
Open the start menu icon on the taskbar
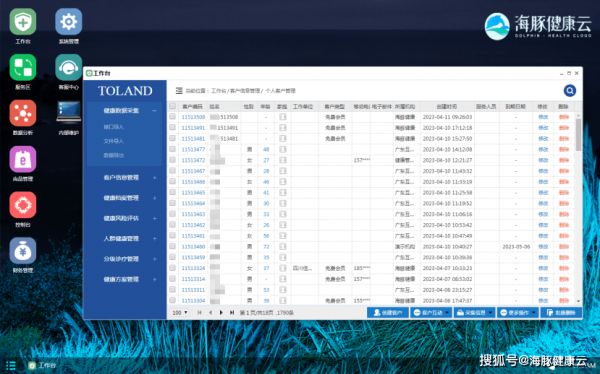(x=11, y=366)
